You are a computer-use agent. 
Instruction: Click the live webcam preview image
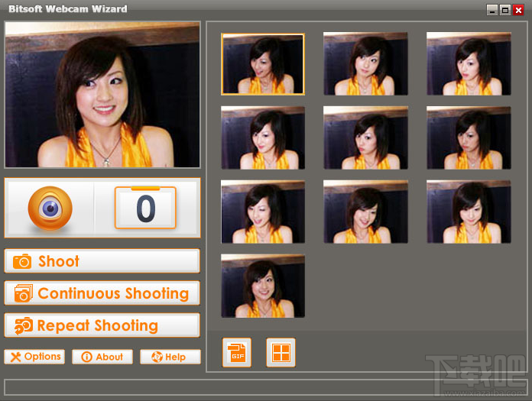pyautogui.click(x=102, y=95)
